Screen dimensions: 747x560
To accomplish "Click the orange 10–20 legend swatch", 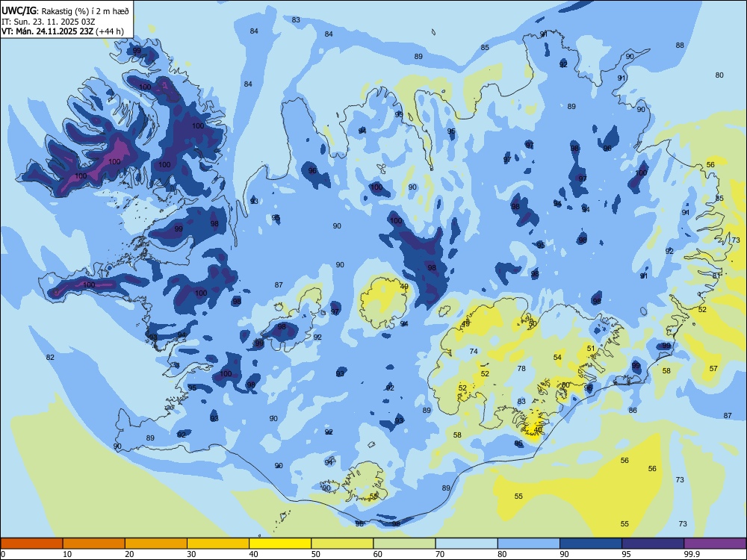I will (x=94, y=544).
